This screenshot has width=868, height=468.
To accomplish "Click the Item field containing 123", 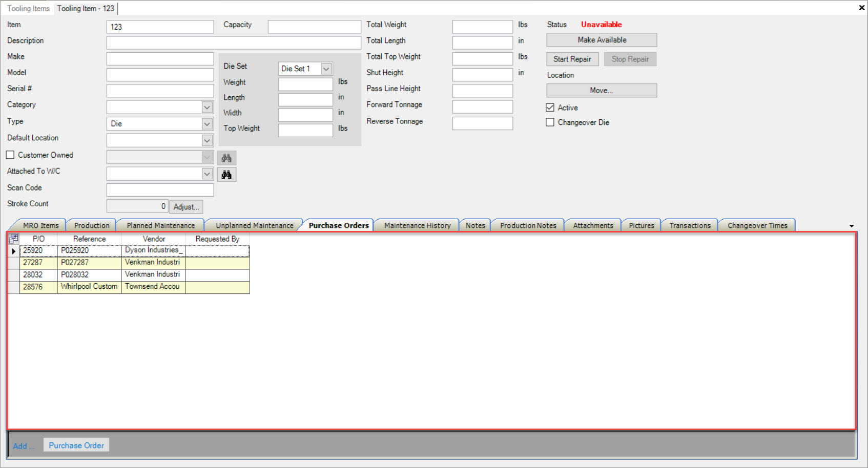I will pos(160,27).
